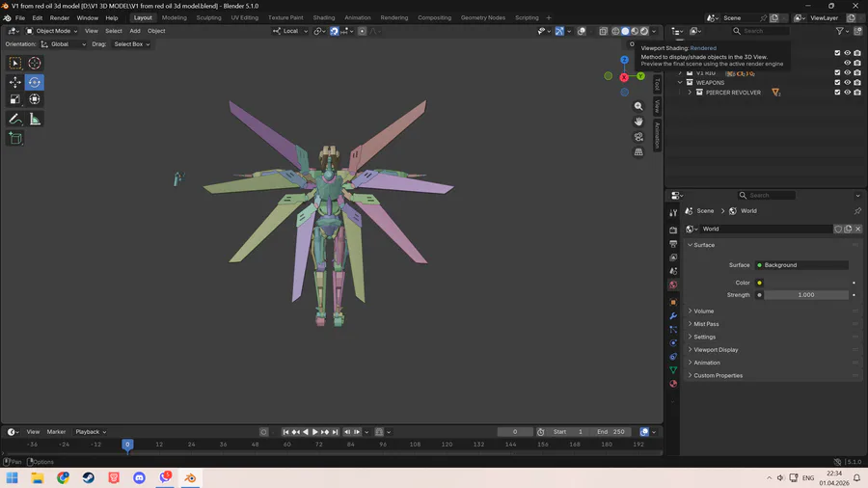Uncheck WEAPONS collection exclude checkbox
The image size is (868, 488).
tap(837, 82)
